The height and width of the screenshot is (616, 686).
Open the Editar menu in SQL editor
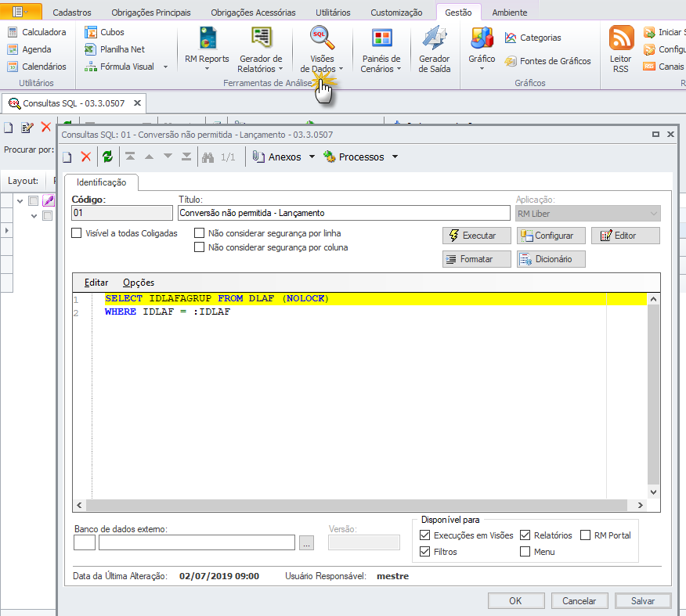pyautogui.click(x=96, y=283)
